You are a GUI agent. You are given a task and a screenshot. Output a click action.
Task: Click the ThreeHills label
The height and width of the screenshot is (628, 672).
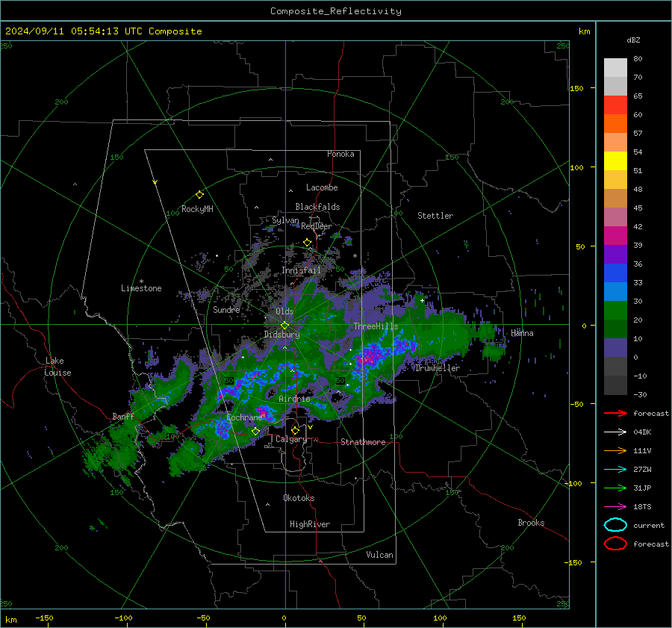click(x=376, y=326)
